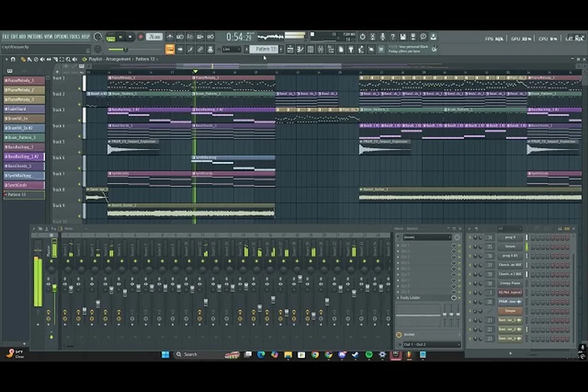Open Spotify from the taskbar

[369, 354]
